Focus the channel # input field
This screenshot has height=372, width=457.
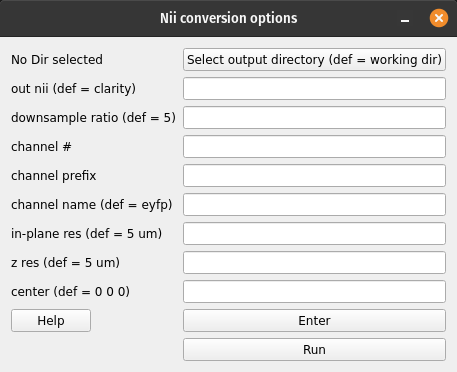pyautogui.click(x=314, y=147)
